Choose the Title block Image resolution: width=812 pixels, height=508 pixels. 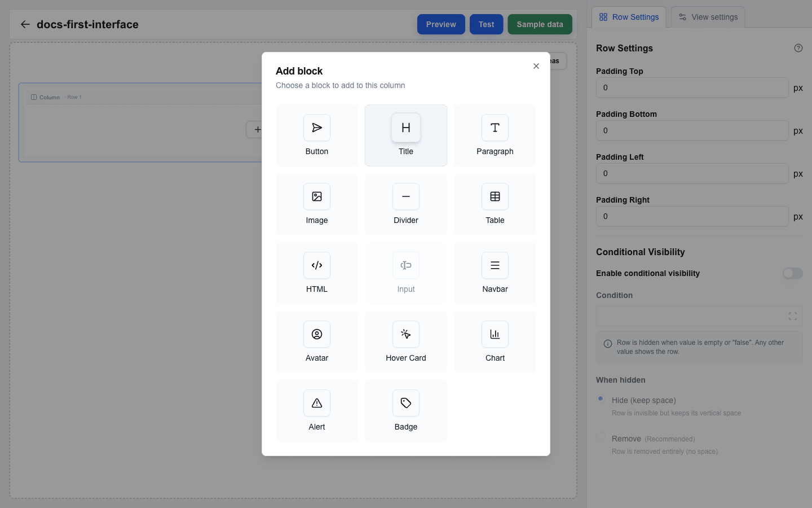pos(406,135)
